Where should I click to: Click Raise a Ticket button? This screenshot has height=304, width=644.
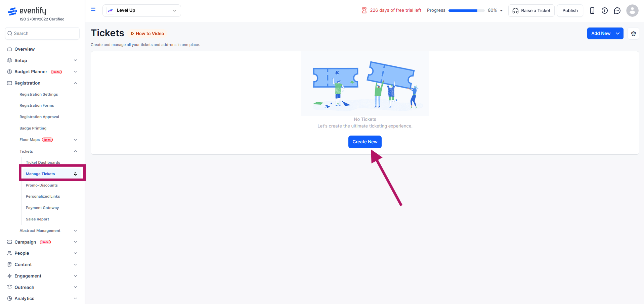pyautogui.click(x=531, y=11)
